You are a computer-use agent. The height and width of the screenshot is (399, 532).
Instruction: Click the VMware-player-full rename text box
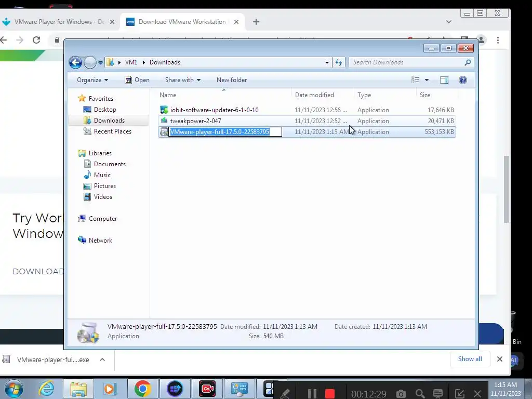click(x=225, y=131)
